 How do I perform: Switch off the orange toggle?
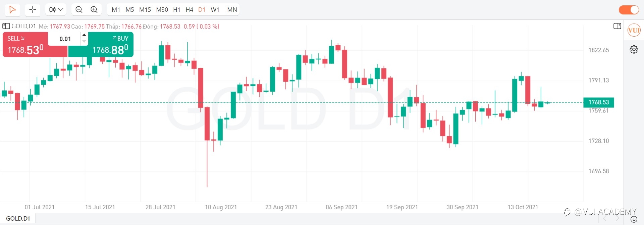click(x=629, y=10)
